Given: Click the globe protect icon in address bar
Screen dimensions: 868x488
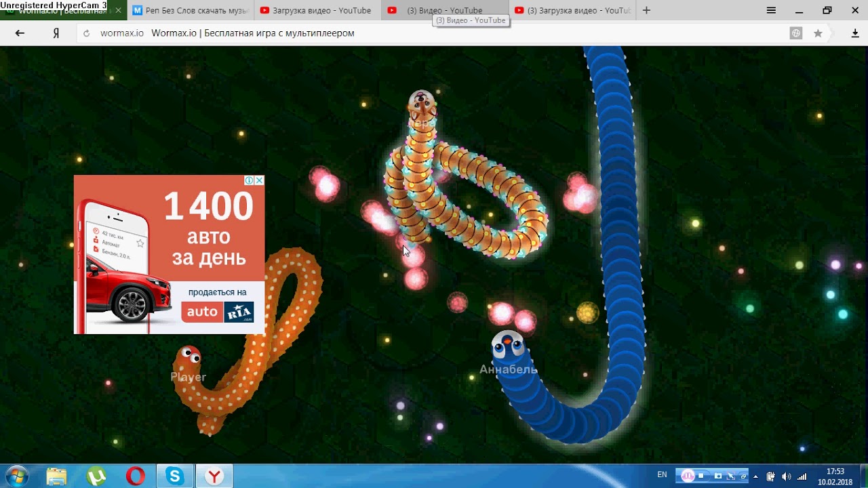Looking at the screenshot, I should coord(797,33).
